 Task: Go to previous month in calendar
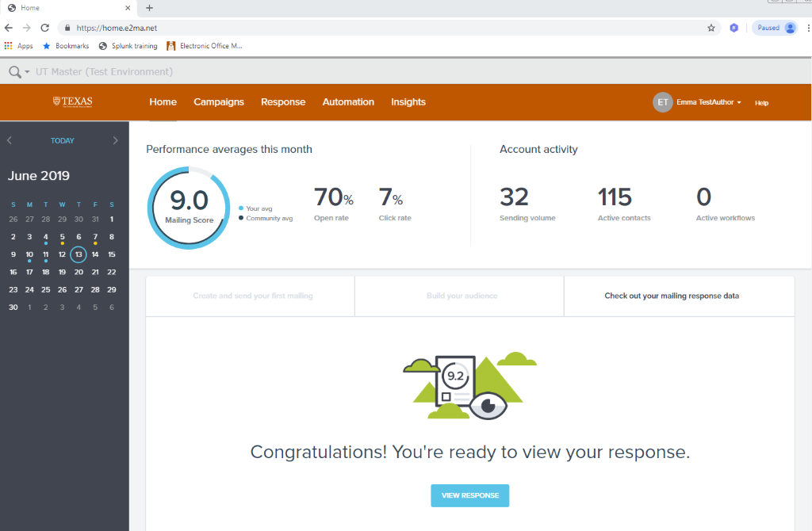[x=10, y=140]
